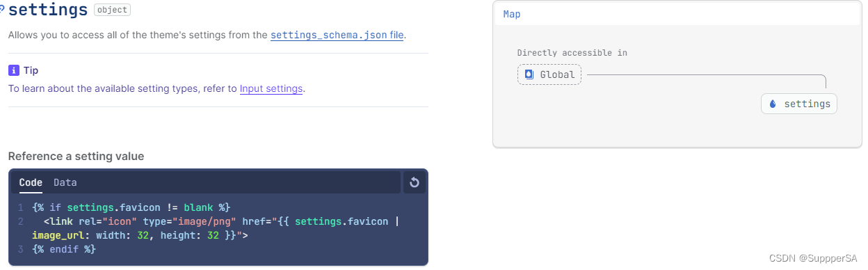
Task: Click the Reference a setting value heading
Action: [x=76, y=157]
